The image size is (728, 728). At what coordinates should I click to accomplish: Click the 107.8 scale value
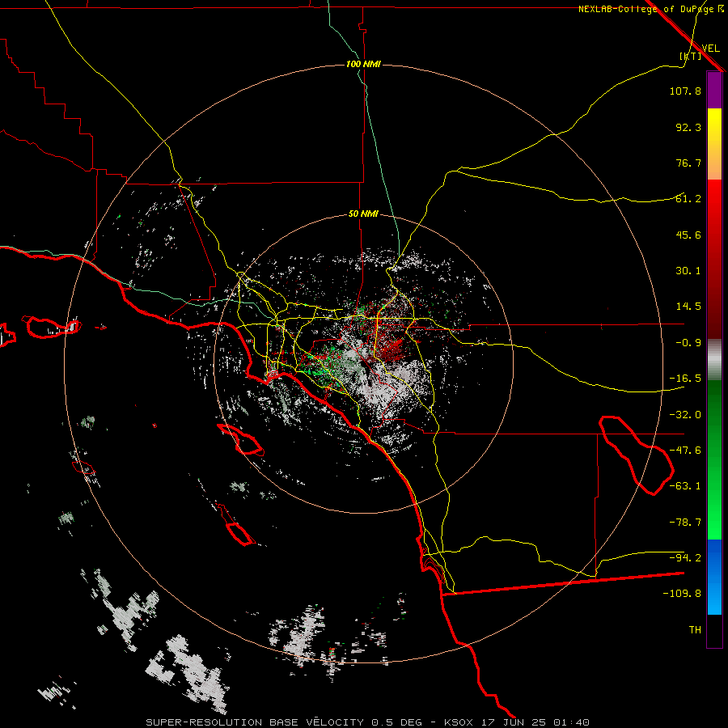click(x=685, y=91)
